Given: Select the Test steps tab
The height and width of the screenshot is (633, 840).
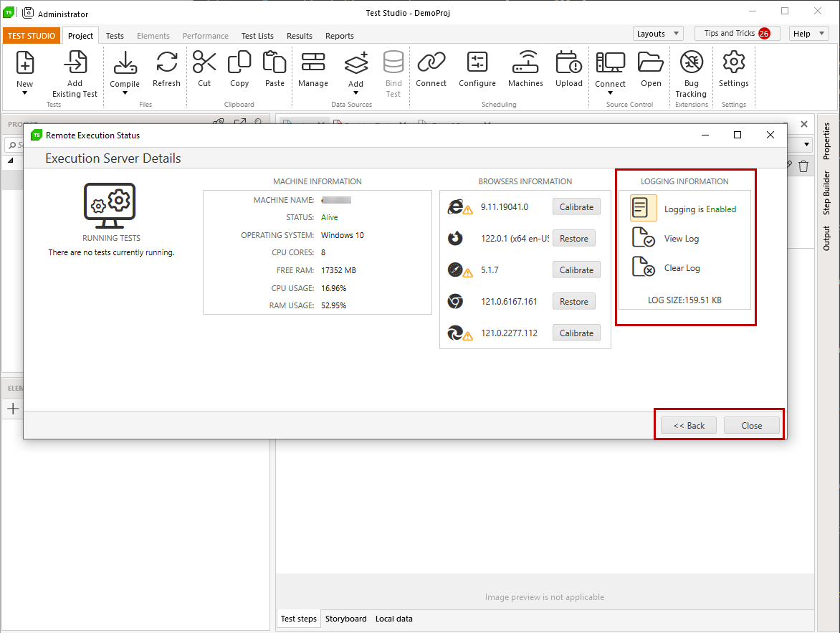Looking at the screenshot, I should (x=298, y=619).
